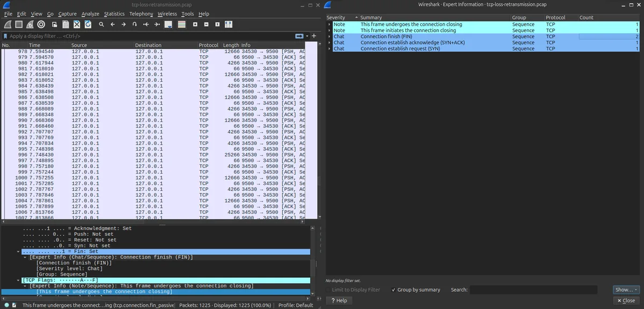The width and height of the screenshot is (644, 309).
Task: Save this capture file icon
Action: pos(65,24)
